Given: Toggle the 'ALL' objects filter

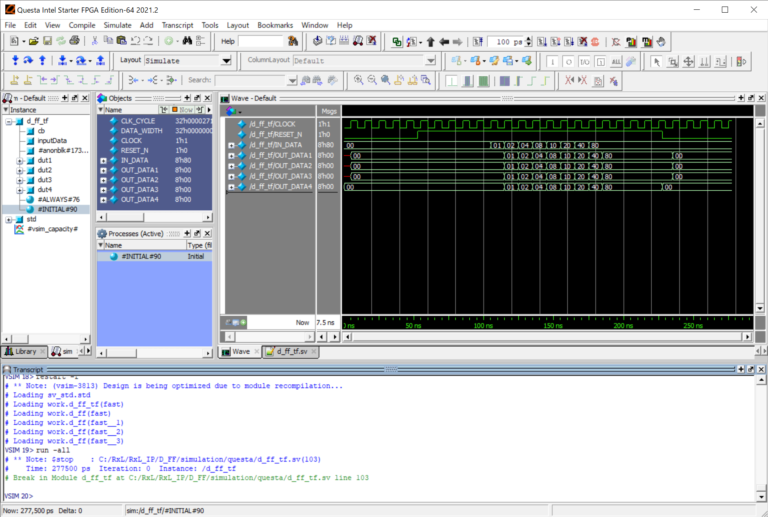Looking at the screenshot, I should (616, 61).
